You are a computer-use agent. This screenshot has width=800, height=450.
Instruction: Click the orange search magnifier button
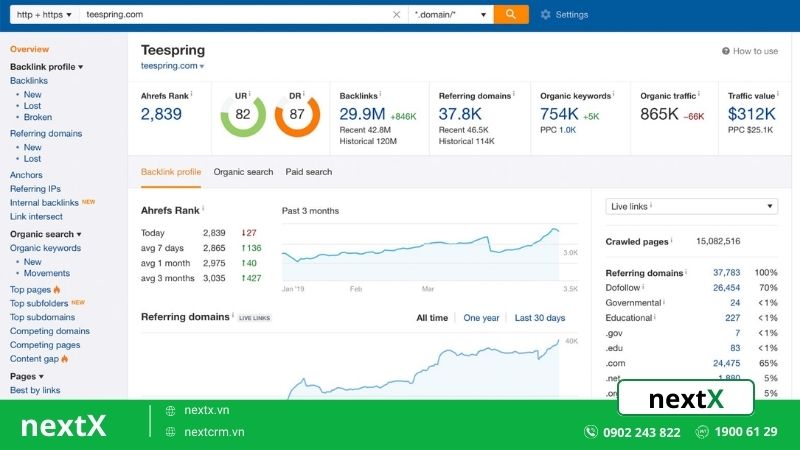[x=511, y=14]
